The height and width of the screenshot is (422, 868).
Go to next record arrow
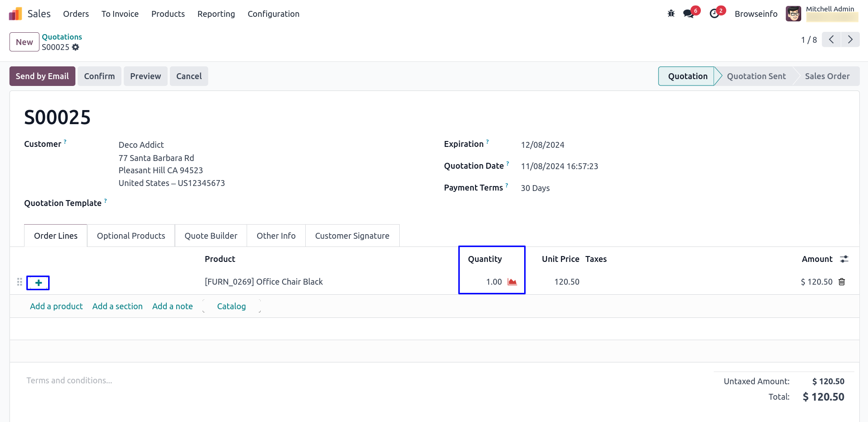pyautogui.click(x=850, y=40)
